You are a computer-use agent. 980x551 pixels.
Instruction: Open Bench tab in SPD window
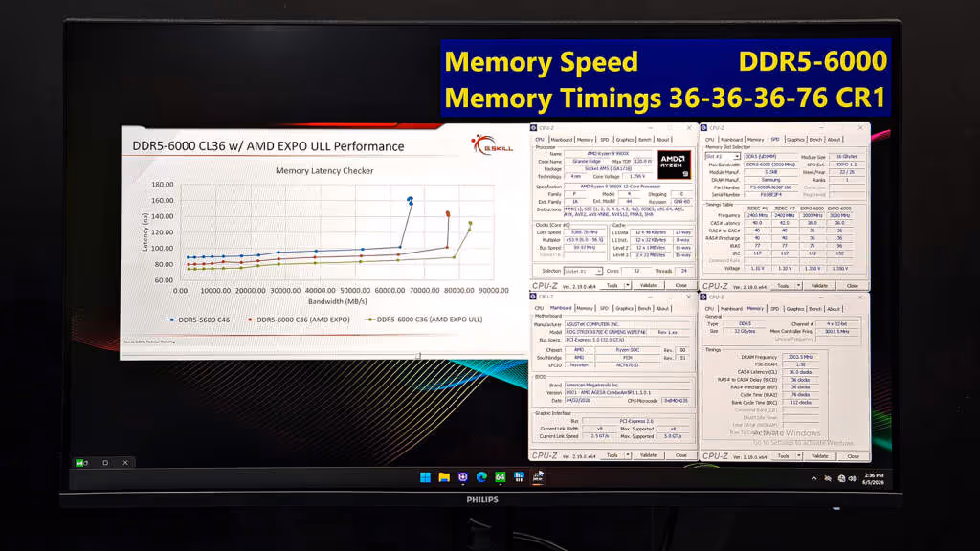[x=815, y=140]
